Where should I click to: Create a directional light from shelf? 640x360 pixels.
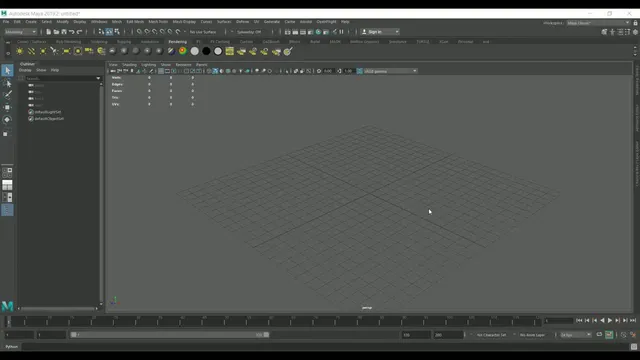31,51
